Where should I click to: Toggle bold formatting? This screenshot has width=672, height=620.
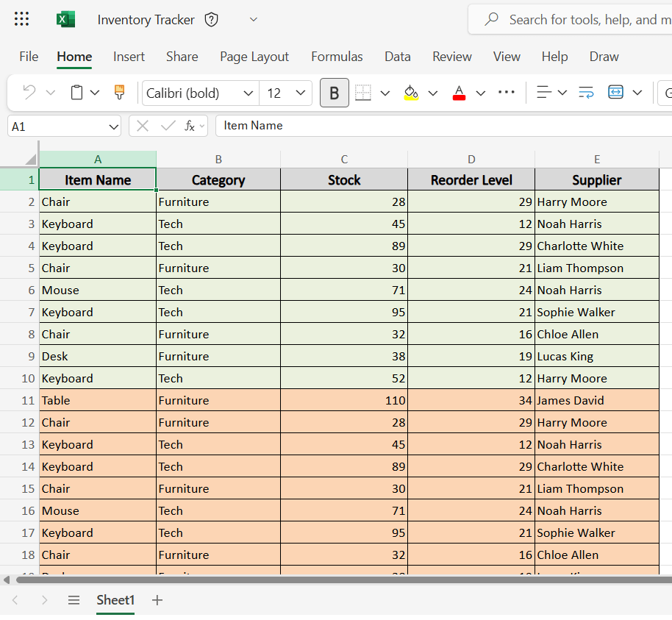[335, 93]
